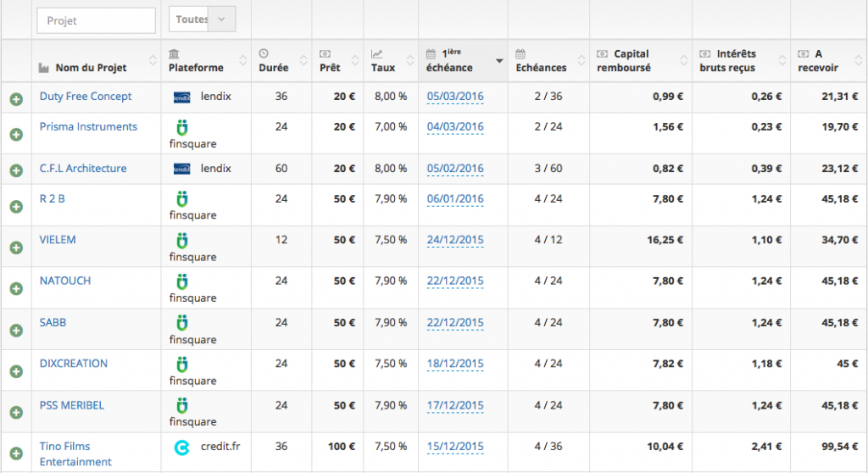
Task: Open the NATOUCH project link
Action: 64,281
